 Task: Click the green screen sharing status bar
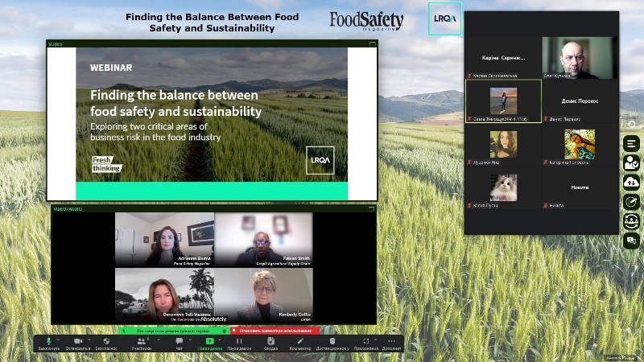point(173,331)
